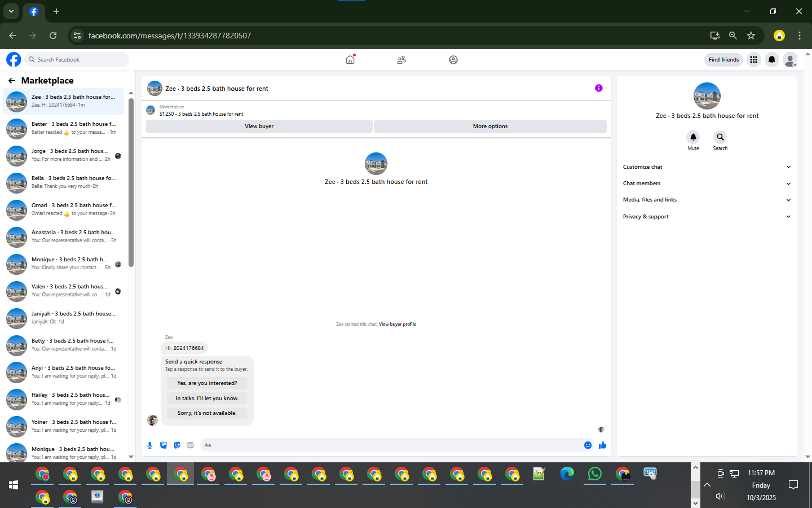Open the View buyer profile link
This screenshot has width=812, height=508.
click(398, 325)
